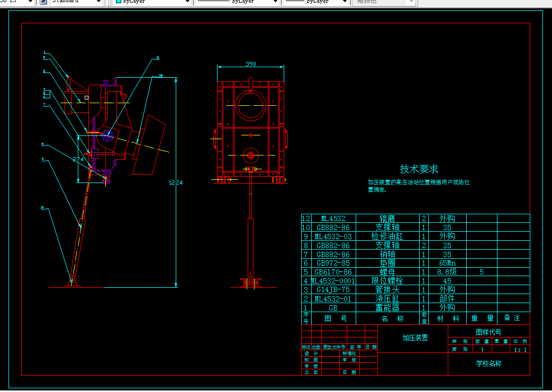
Task: Click the 1:1 scale value
Action: coord(520,350)
